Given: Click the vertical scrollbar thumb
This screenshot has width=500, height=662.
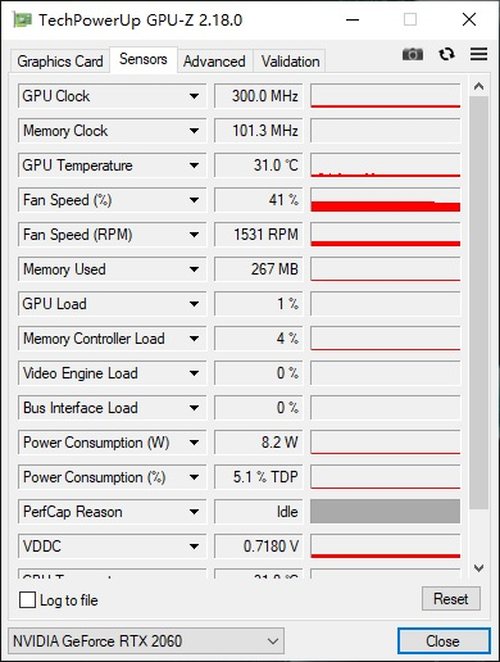Looking at the screenshot, I should tap(478, 302).
